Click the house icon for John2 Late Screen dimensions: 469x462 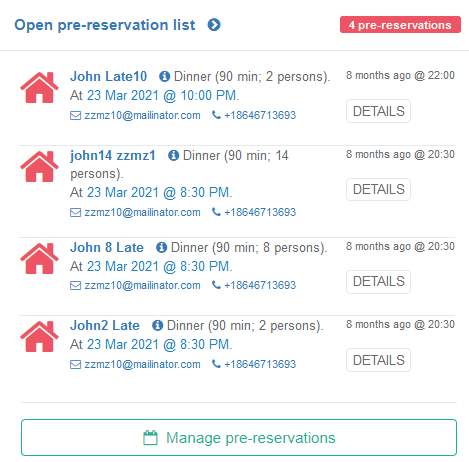click(x=39, y=336)
